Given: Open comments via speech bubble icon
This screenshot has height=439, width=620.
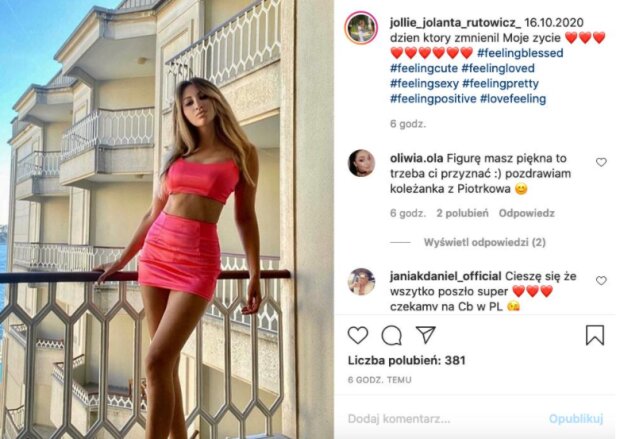Looking at the screenshot, I should click(x=391, y=335).
